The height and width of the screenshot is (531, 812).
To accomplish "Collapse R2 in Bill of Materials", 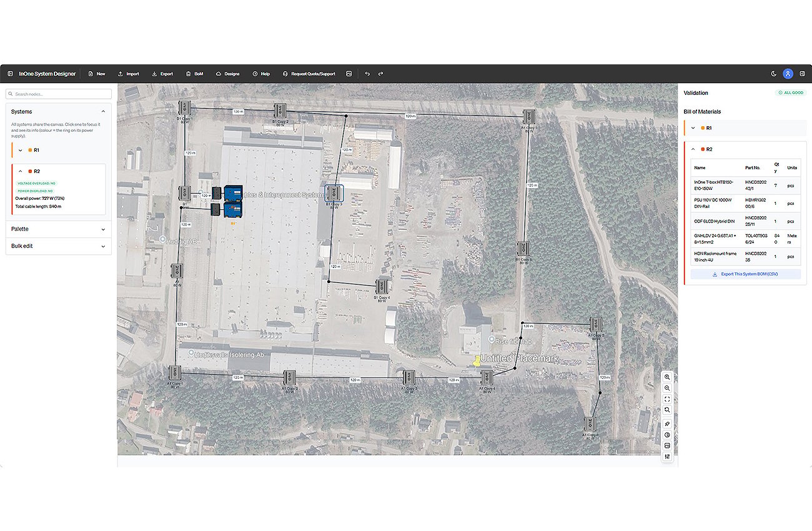I will 693,149.
